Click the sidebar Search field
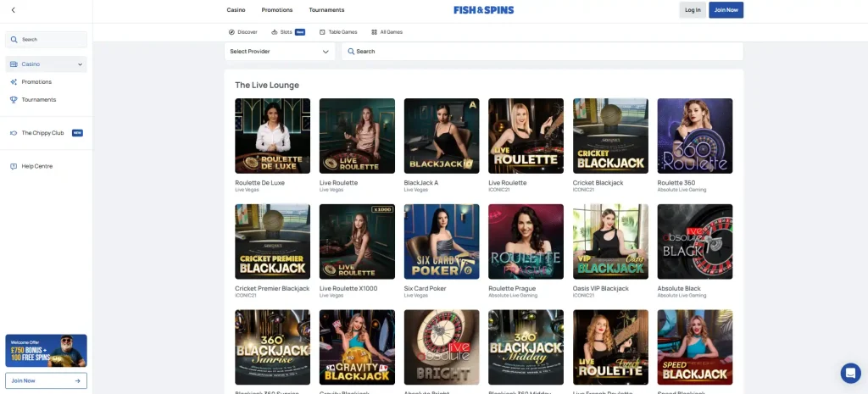The width and height of the screenshot is (868, 394). coord(46,40)
